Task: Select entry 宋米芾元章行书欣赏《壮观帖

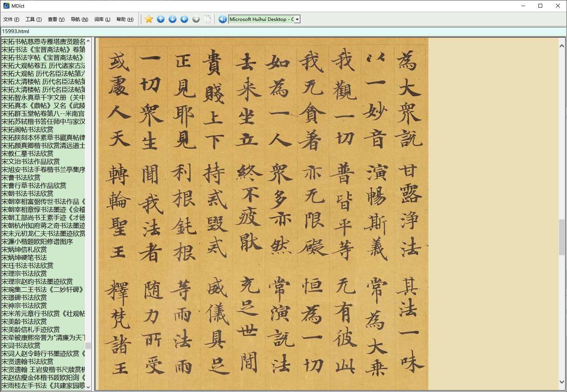Action: (x=43, y=314)
